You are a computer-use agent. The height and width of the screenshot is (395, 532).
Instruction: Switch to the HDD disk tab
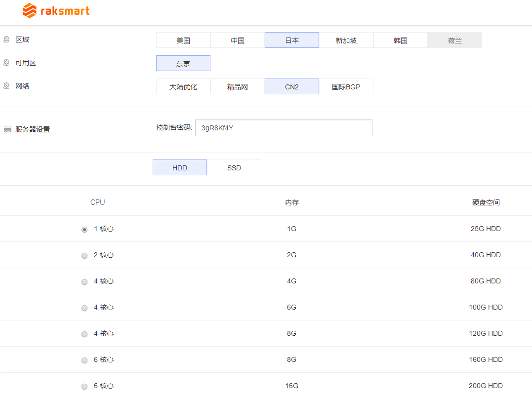pyautogui.click(x=180, y=168)
